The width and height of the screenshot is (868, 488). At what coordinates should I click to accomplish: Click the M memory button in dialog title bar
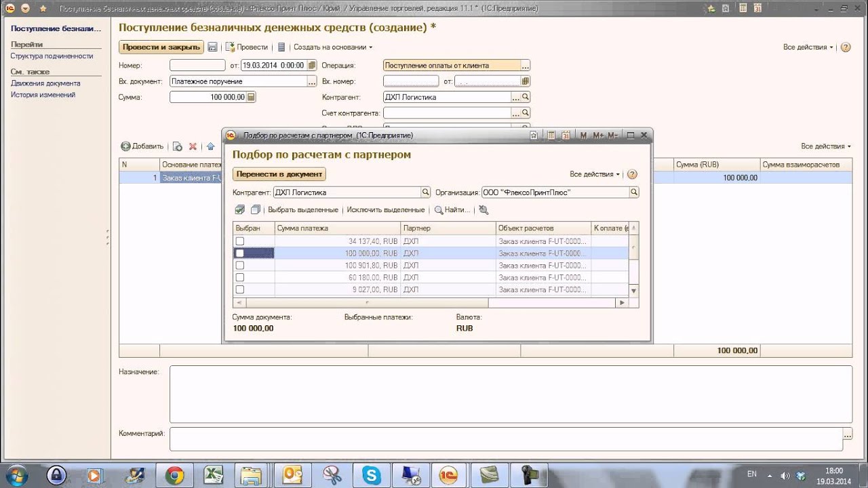pyautogui.click(x=584, y=136)
